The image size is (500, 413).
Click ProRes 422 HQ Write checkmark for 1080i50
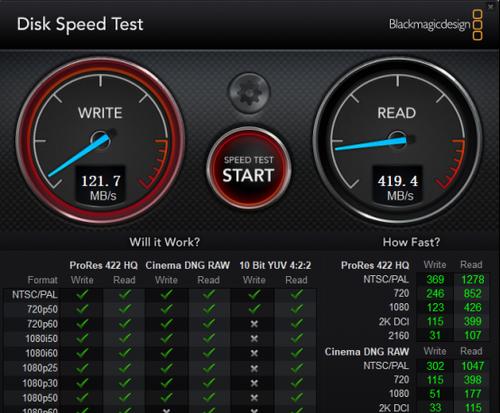coord(82,338)
